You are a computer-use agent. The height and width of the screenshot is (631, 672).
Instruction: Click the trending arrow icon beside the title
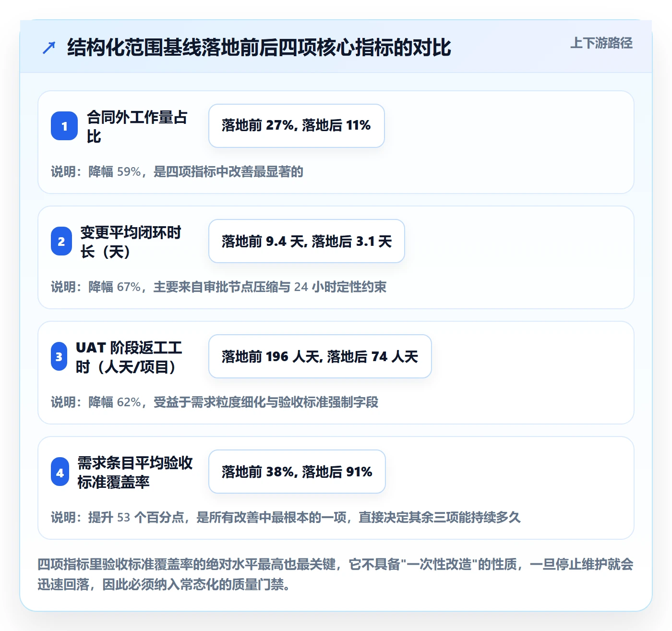click(x=49, y=48)
